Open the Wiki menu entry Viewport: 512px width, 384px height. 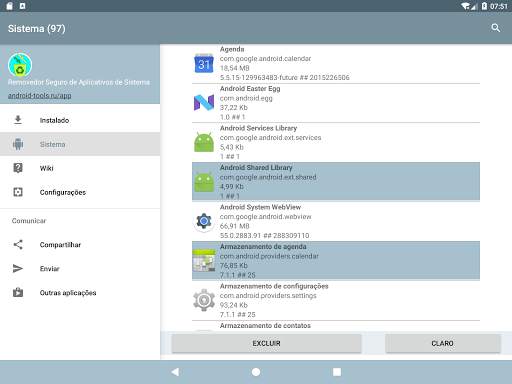pyautogui.click(x=80, y=168)
